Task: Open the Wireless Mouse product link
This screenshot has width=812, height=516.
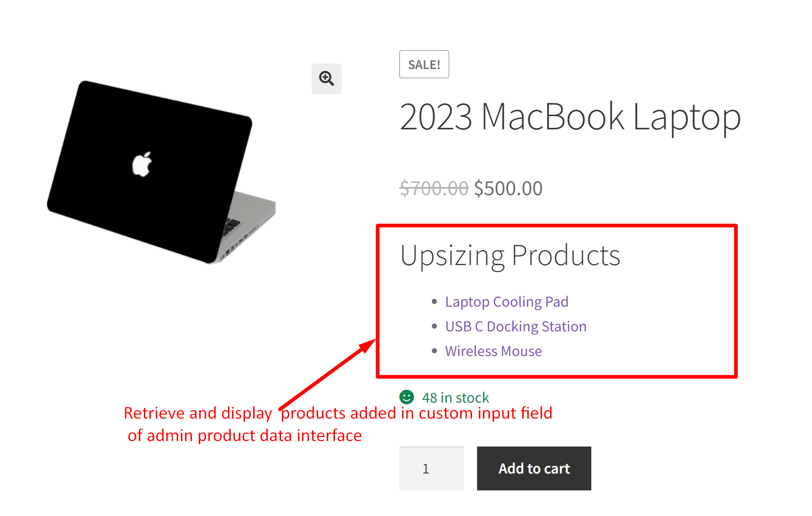Action: pos(493,351)
